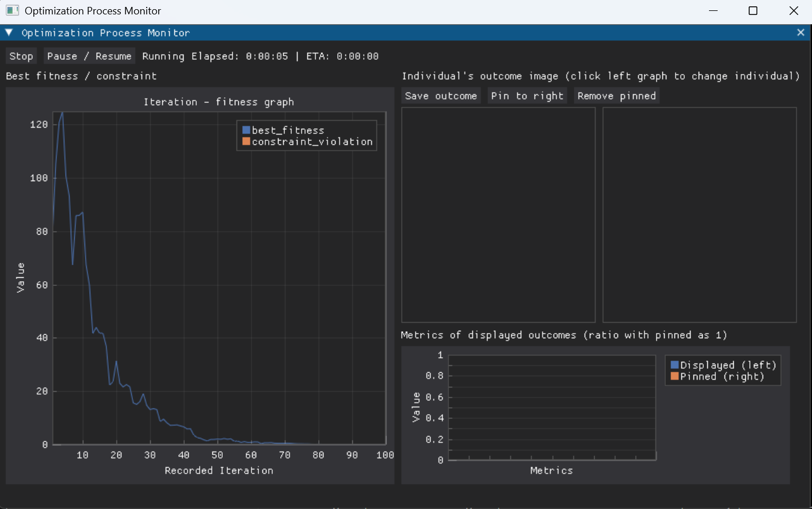
Task: Select the left outcome image panel
Action: pyautogui.click(x=498, y=215)
